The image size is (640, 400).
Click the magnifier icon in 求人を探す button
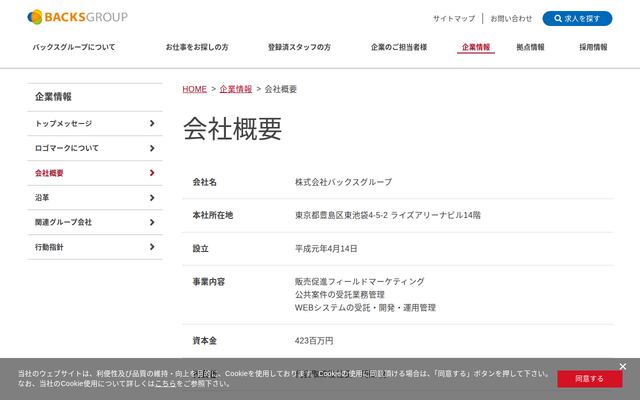click(558, 18)
